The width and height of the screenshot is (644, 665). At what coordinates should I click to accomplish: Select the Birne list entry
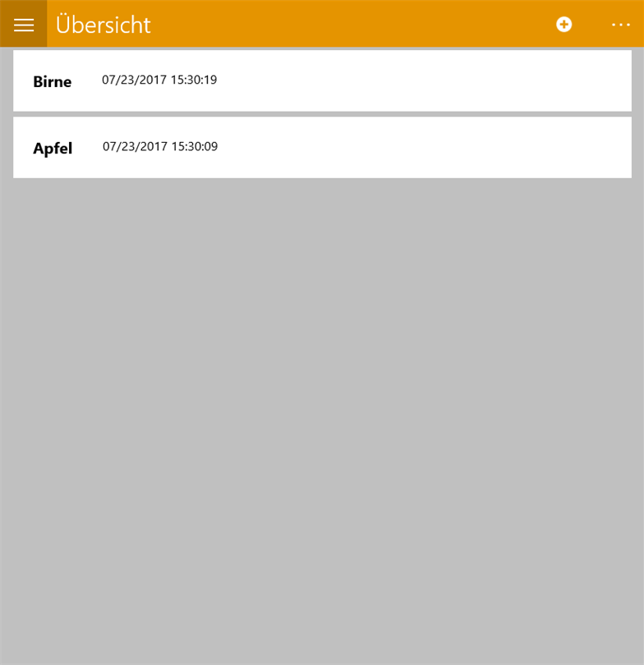(322, 80)
